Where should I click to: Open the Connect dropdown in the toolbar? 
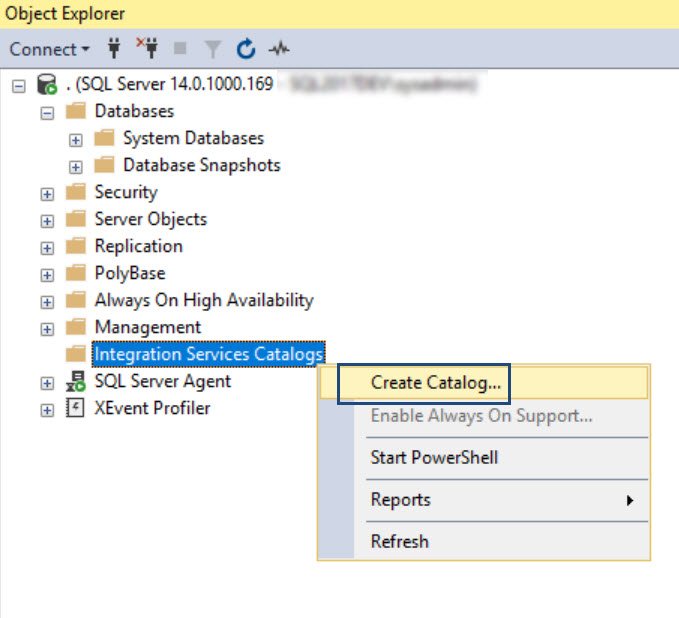coord(49,49)
